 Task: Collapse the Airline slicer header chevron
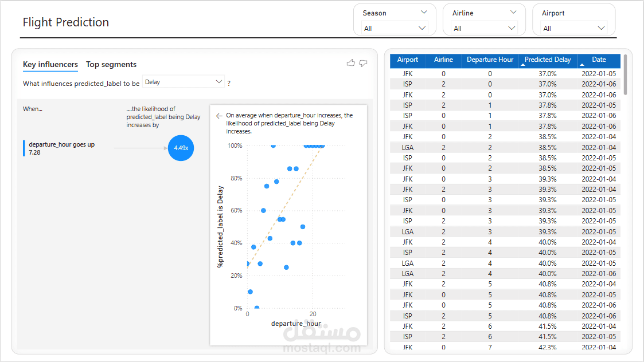click(513, 12)
